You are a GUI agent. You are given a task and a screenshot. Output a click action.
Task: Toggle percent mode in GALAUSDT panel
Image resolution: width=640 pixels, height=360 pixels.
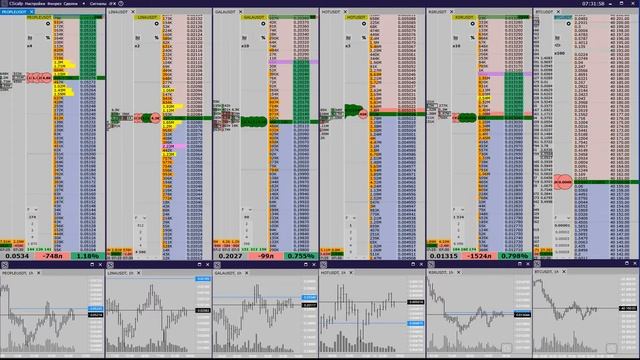[263, 38]
